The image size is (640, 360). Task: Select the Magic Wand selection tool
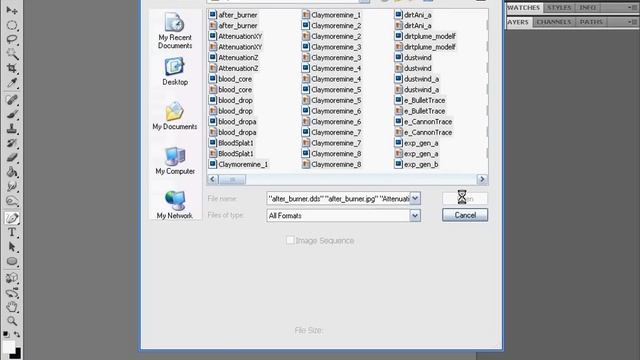point(12,53)
